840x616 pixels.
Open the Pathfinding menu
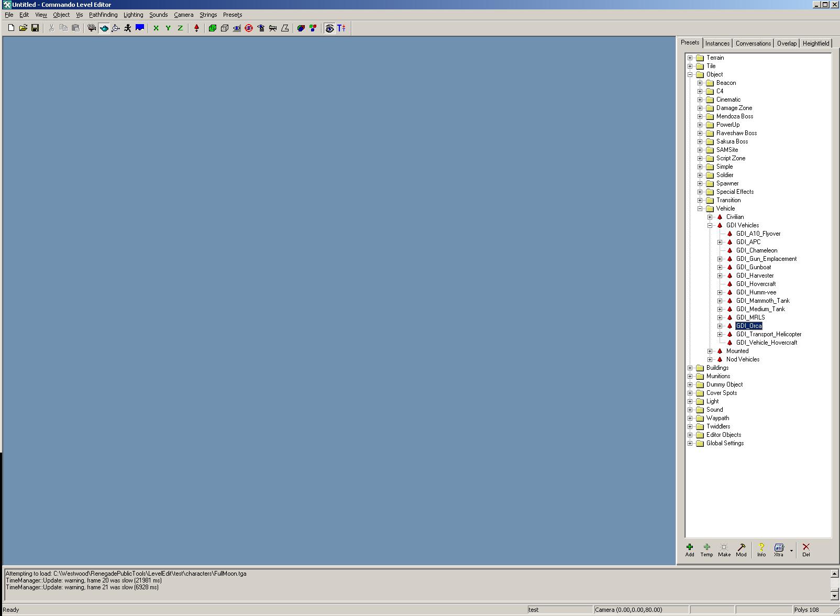point(103,15)
